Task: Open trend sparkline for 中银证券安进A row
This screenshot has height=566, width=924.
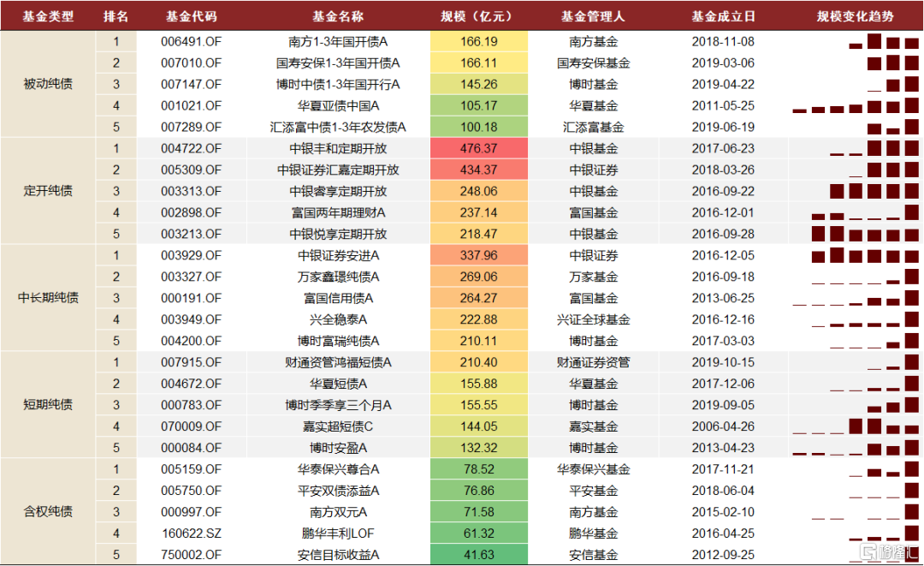Action: pyautogui.click(x=865, y=254)
